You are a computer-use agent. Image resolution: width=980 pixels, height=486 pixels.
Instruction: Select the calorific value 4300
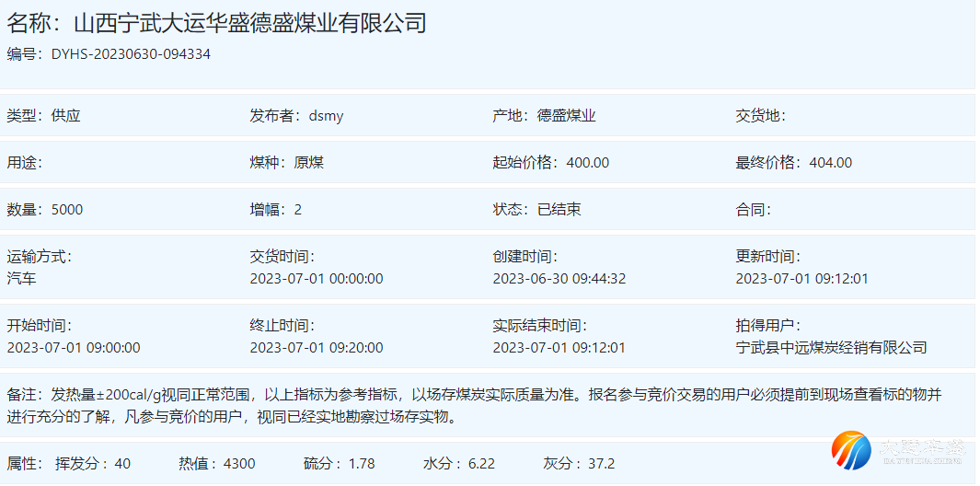[239, 464]
